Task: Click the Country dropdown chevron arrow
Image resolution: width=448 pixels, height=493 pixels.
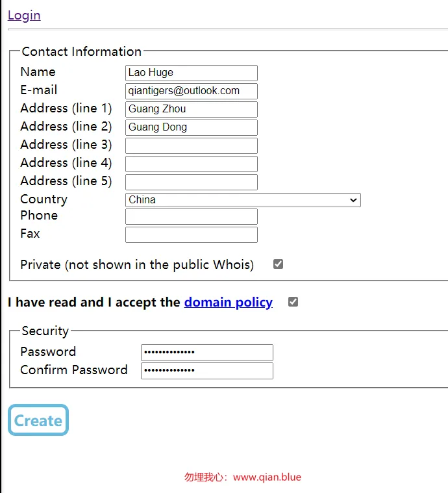Action: tap(353, 200)
